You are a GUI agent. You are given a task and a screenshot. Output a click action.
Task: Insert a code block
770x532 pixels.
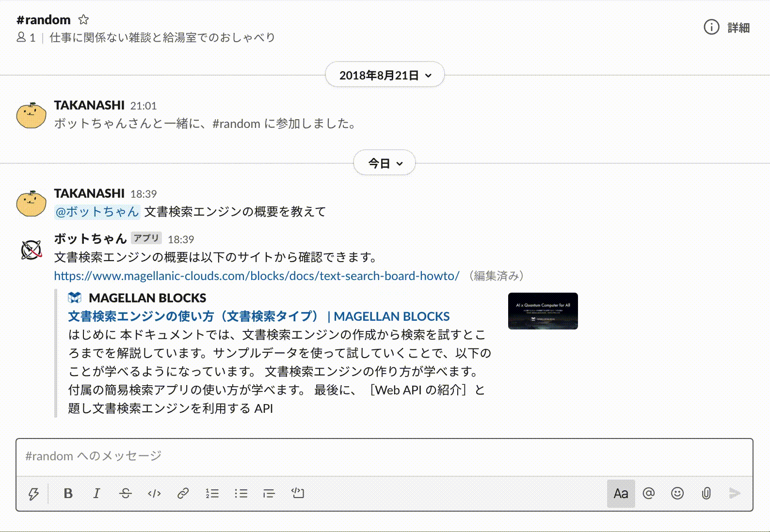pyautogui.click(x=298, y=493)
